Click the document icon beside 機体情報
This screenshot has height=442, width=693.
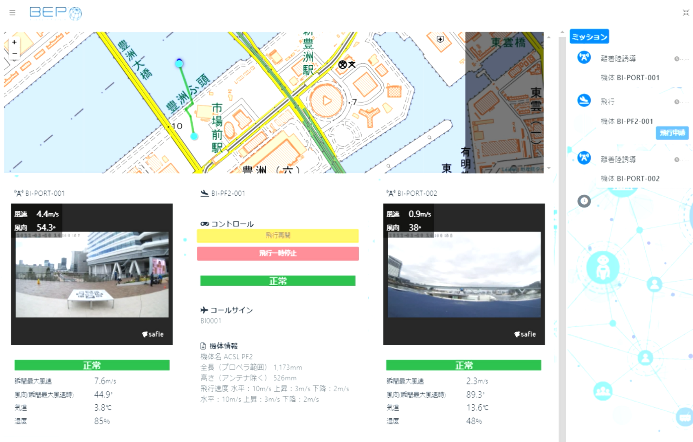(x=203, y=346)
